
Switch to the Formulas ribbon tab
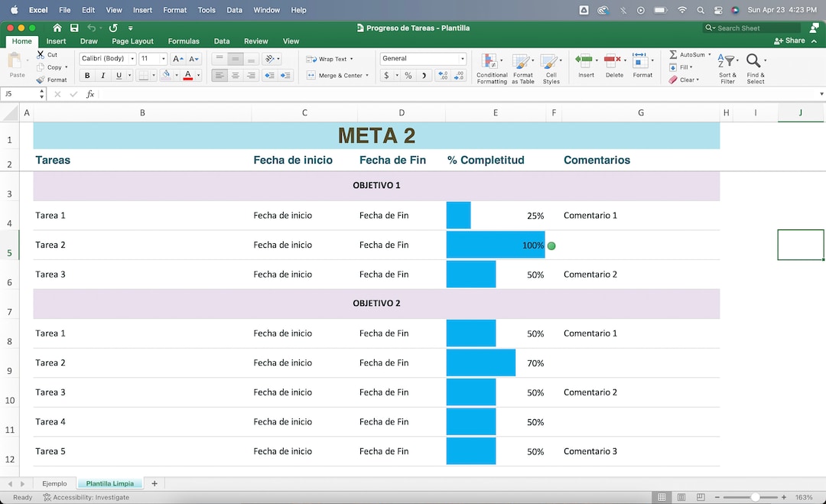click(184, 41)
